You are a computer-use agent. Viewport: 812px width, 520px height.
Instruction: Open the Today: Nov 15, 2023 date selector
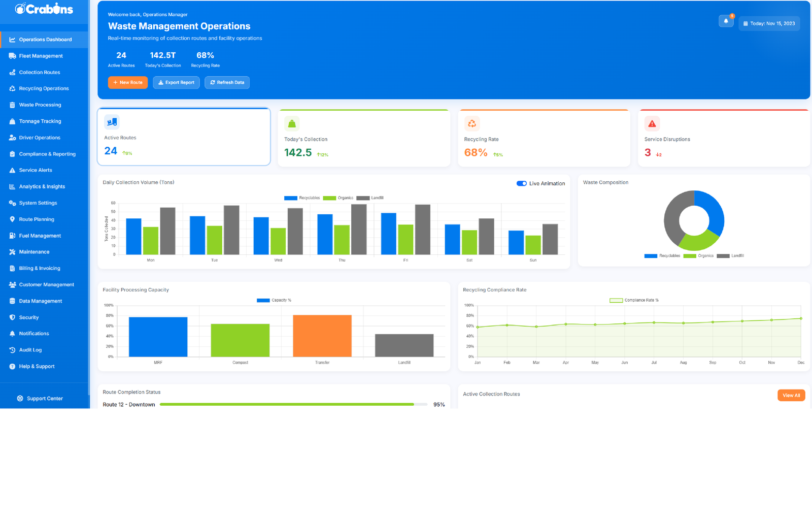point(769,23)
